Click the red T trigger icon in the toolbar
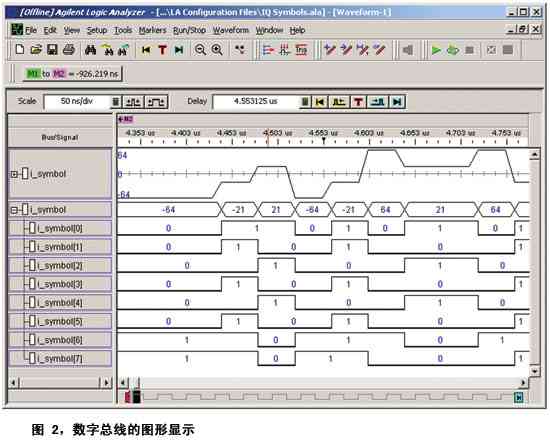This screenshot has width=550, height=446. click(x=162, y=50)
